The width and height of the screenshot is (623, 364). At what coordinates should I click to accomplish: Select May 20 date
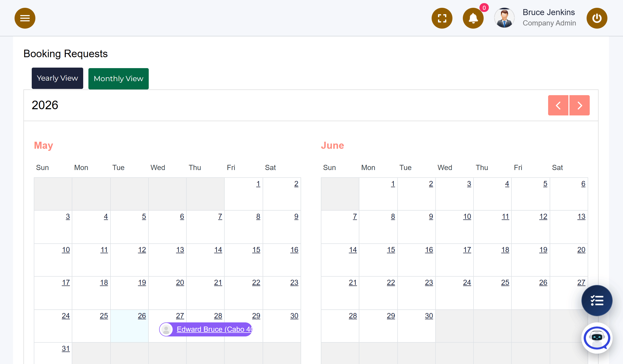pyautogui.click(x=180, y=283)
